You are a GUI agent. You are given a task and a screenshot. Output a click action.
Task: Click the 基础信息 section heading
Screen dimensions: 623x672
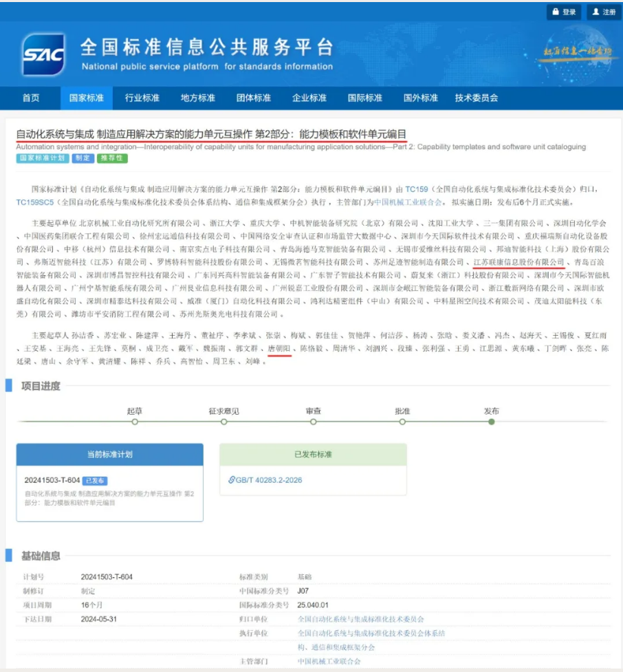pos(41,556)
